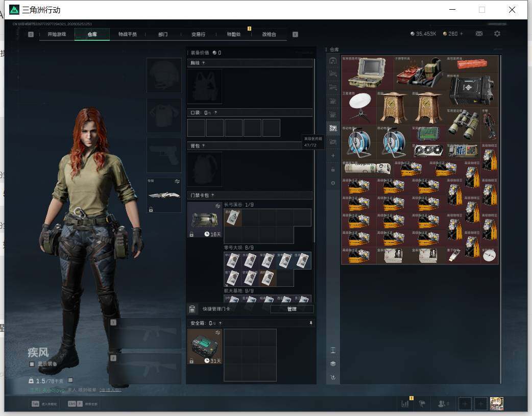Show help for the 胸挂 section
Screen dimensions: 532x416
pos(203,63)
